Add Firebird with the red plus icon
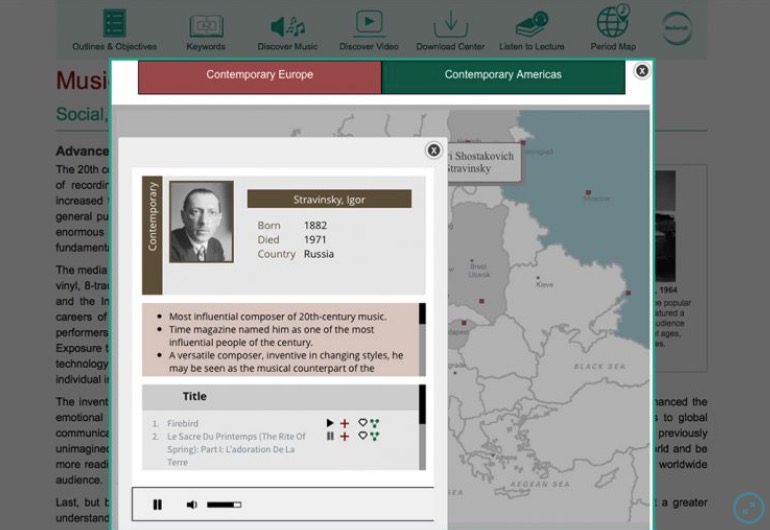The height and width of the screenshot is (530, 770). (x=344, y=424)
